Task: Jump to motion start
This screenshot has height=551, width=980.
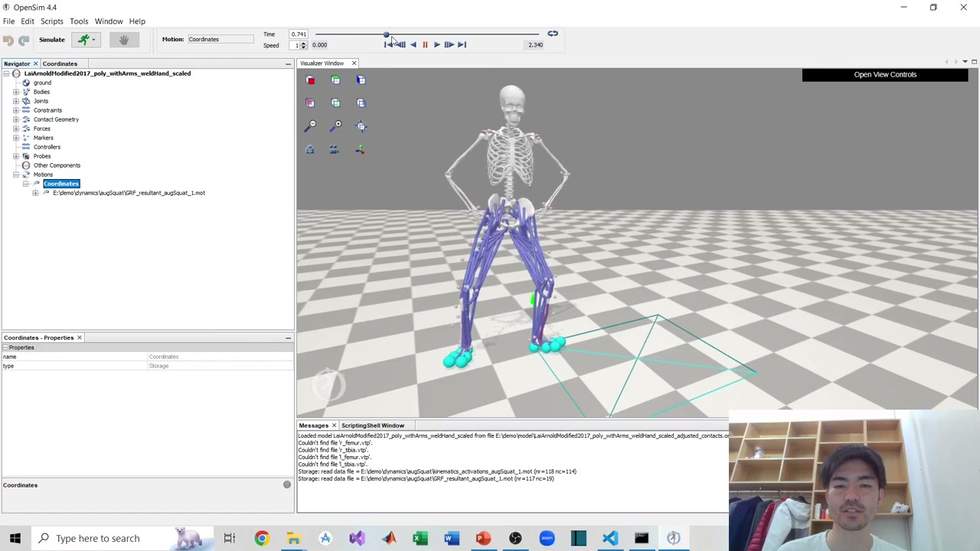Action: tap(389, 44)
